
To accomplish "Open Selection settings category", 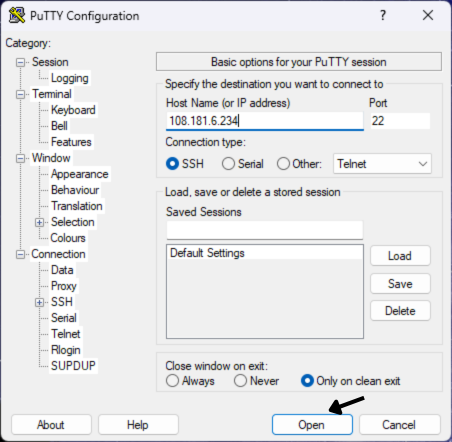I will (73, 222).
